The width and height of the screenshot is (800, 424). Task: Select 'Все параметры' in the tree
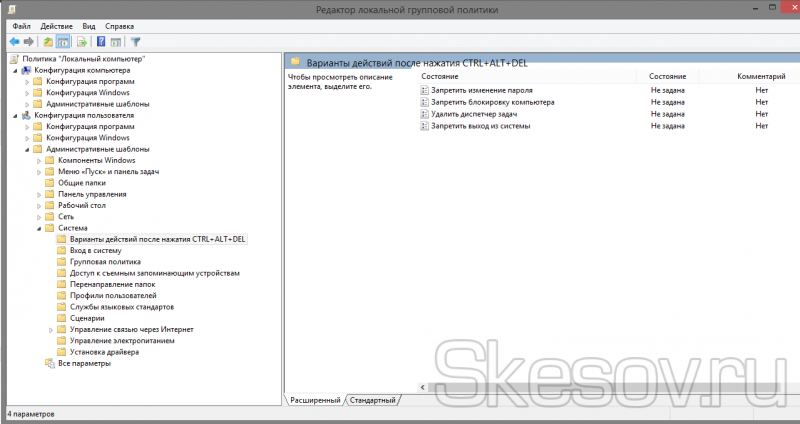(84, 363)
